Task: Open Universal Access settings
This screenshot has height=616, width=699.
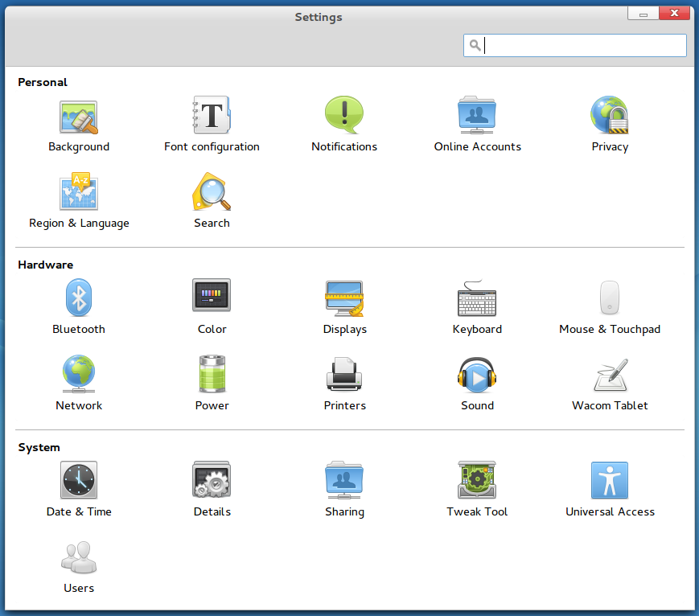Action: [610, 487]
